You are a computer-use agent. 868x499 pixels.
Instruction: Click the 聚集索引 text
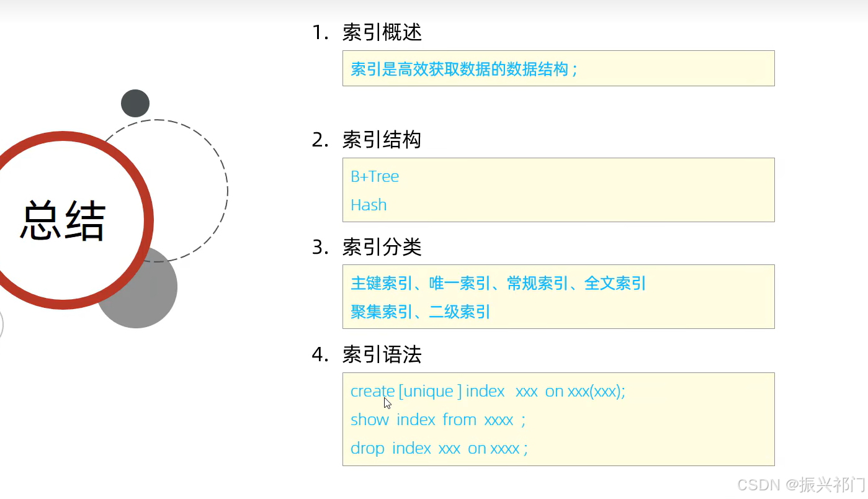coord(382,312)
